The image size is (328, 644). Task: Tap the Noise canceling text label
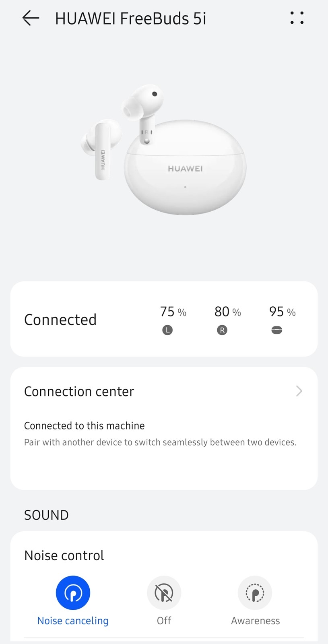73,621
